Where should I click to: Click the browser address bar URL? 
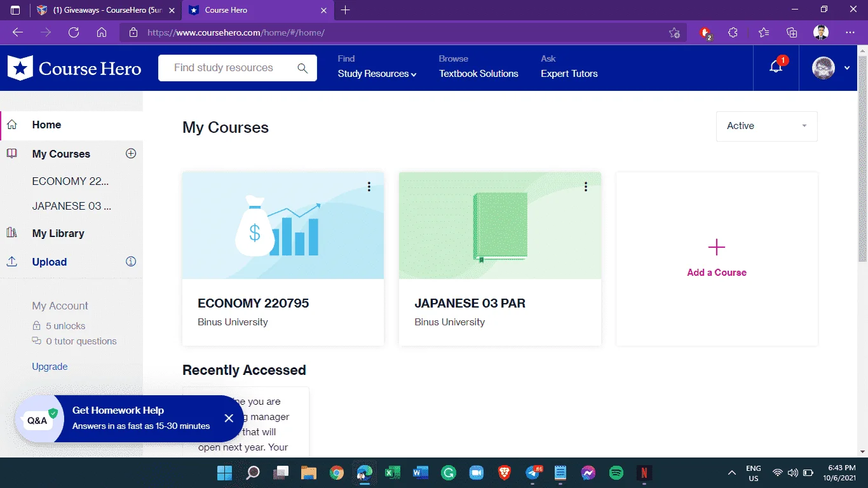click(x=236, y=32)
